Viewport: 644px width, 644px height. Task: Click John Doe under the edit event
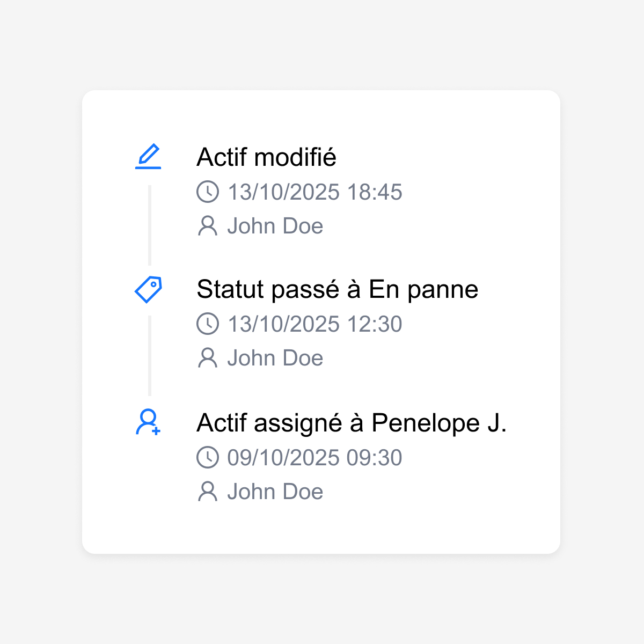[x=275, y=225]
